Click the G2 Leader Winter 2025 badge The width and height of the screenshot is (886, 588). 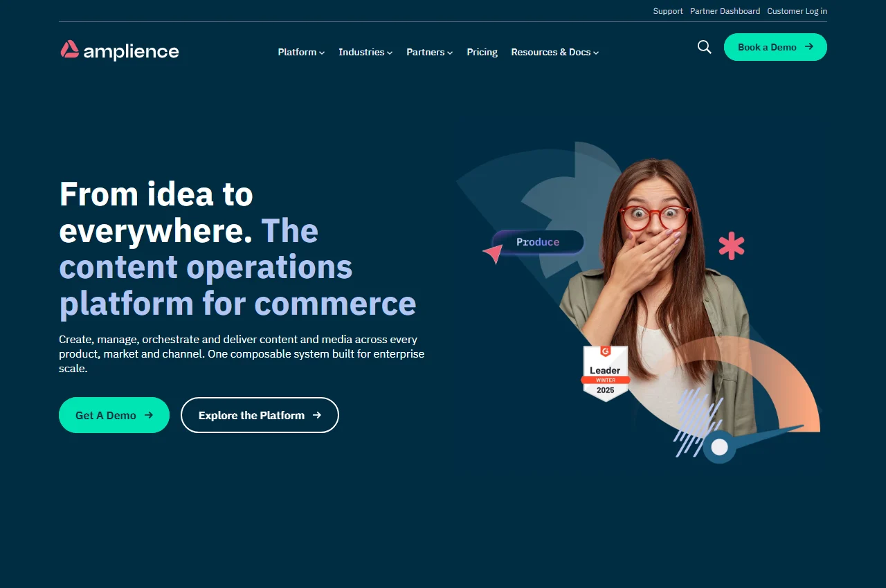(605, 374)
